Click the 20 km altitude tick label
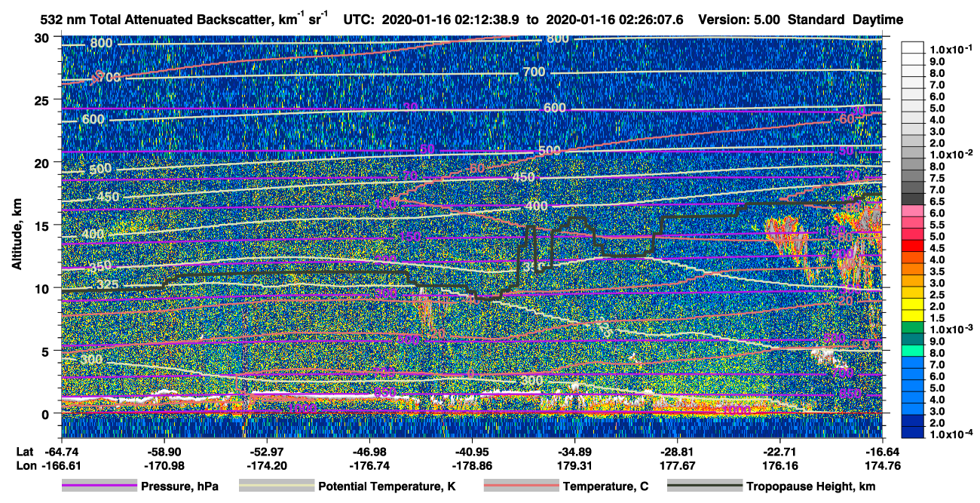Viewport: 980px width, 503px height. point(41,162)
